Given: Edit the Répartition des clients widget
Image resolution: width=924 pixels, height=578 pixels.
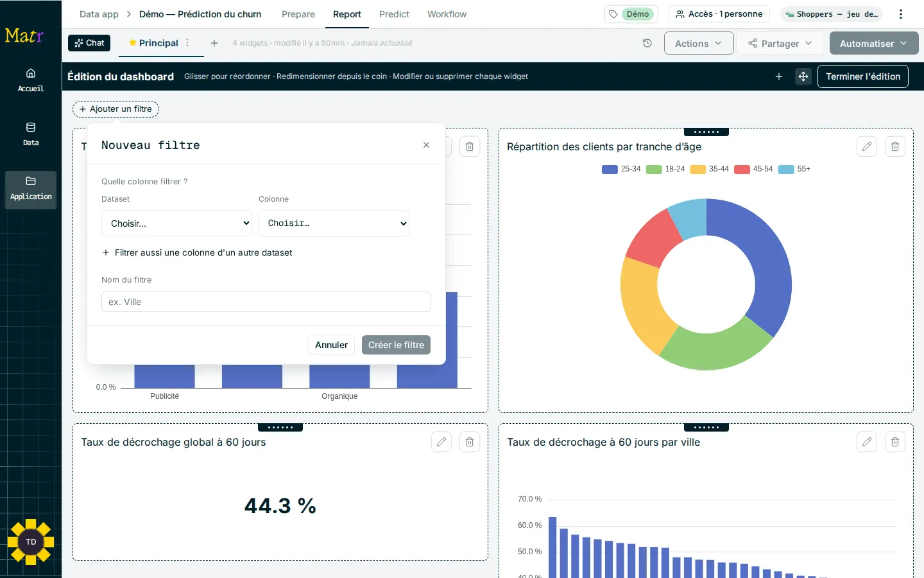Looking at the screenshot, I should [x=867, y=146].
